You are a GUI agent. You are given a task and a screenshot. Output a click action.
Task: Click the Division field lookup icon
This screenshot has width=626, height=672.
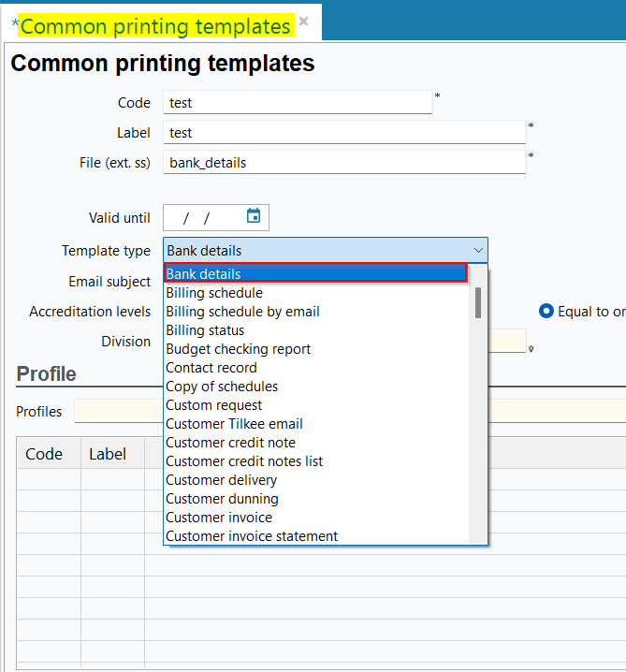click(531, 349)
